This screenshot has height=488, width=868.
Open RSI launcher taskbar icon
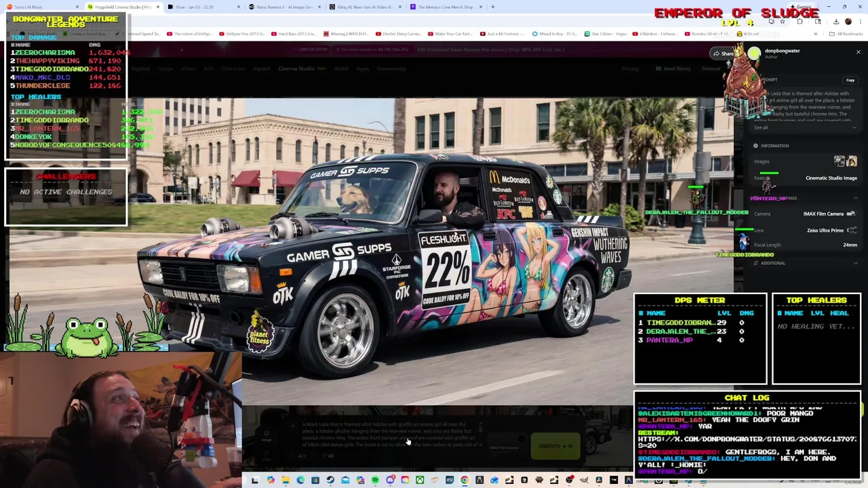click(450, 481)
